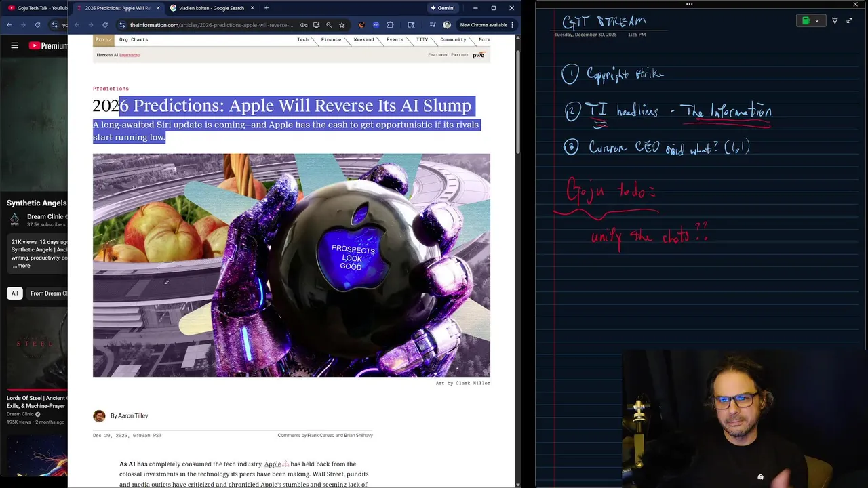This screenshot has height=488, width=868.
Task: Click the Predictions category label
Action: (111, 89)
